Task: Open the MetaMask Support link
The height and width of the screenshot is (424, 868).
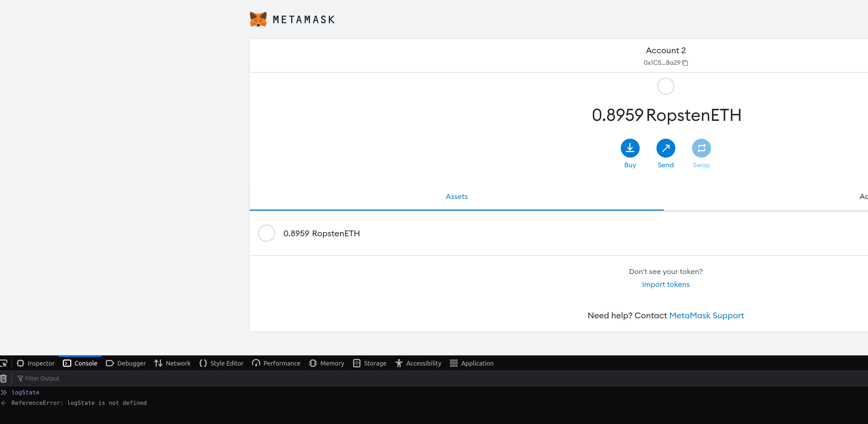Action: (x=707, y=315)
